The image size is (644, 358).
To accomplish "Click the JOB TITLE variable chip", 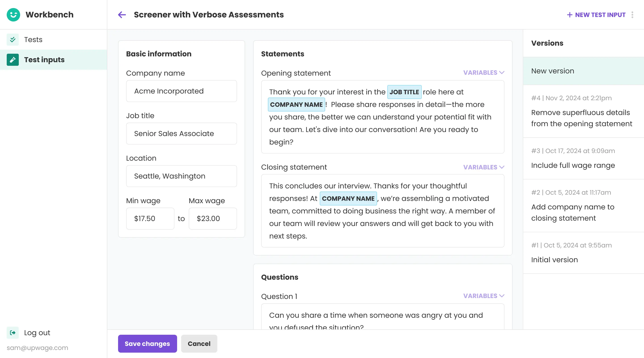I will click(x=404, y=92).
